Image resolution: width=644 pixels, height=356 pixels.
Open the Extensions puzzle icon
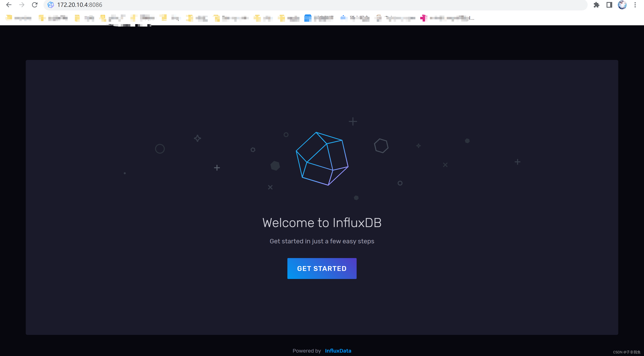(x=596, y=5)
